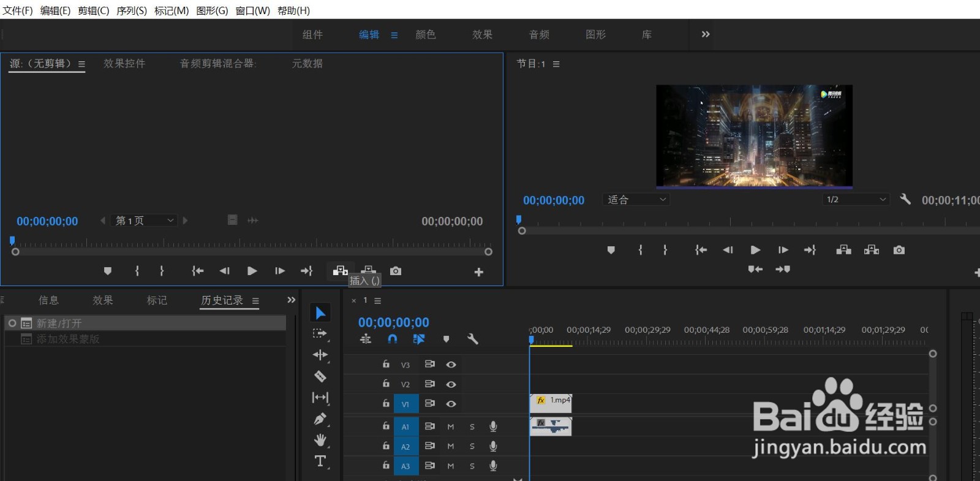Open playback resolution dropdown 1/2
This screenshot has width=980, height=481.
pos(856,200)
